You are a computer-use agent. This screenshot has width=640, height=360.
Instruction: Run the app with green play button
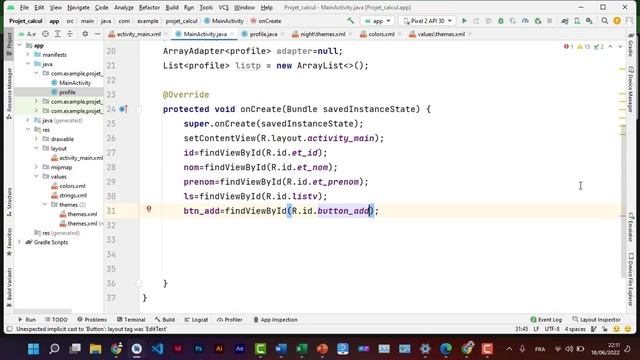coord(464,21)
